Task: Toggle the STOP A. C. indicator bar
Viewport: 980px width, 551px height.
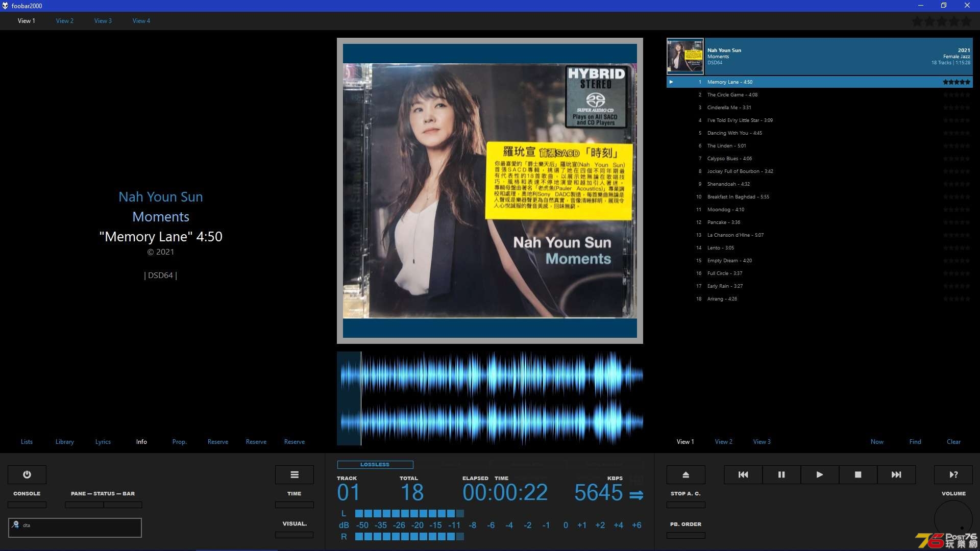Action: [686, 505]
